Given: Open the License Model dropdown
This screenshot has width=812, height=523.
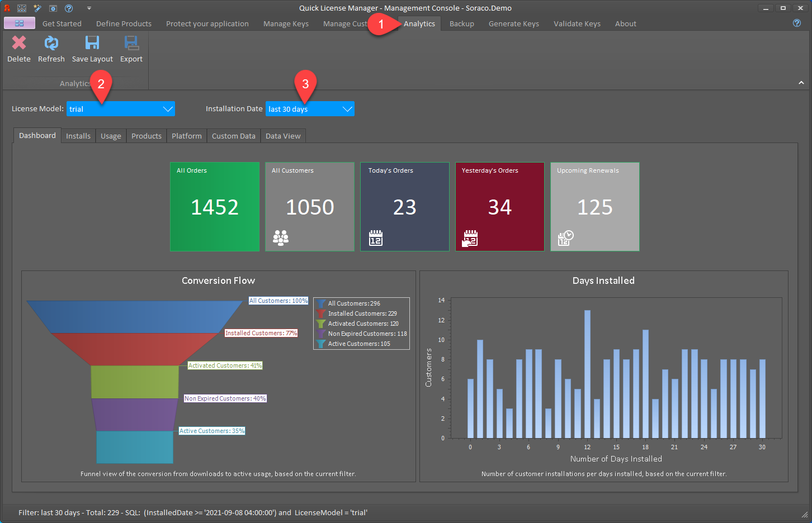Looking at the screenshot, I should point(121,109).
